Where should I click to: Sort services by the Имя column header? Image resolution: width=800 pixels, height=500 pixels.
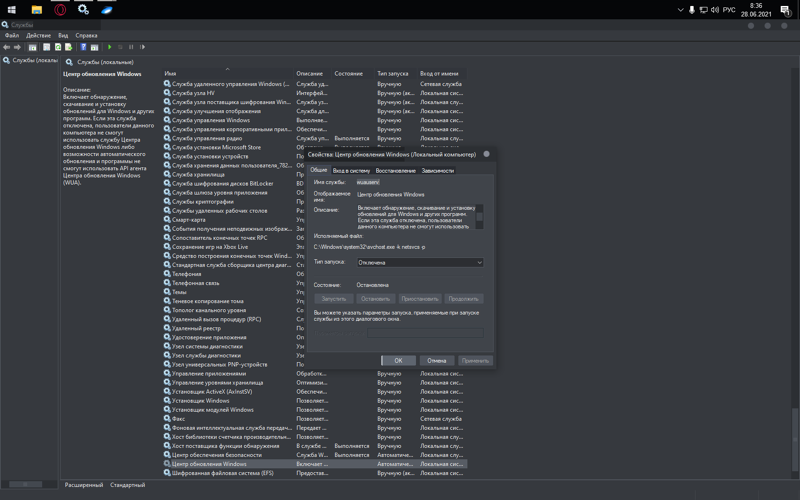coord(228,73)
